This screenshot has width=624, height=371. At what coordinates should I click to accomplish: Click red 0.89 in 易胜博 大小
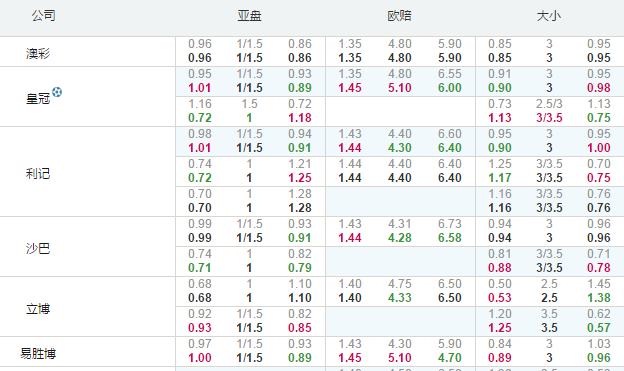[x=500, y=358]
